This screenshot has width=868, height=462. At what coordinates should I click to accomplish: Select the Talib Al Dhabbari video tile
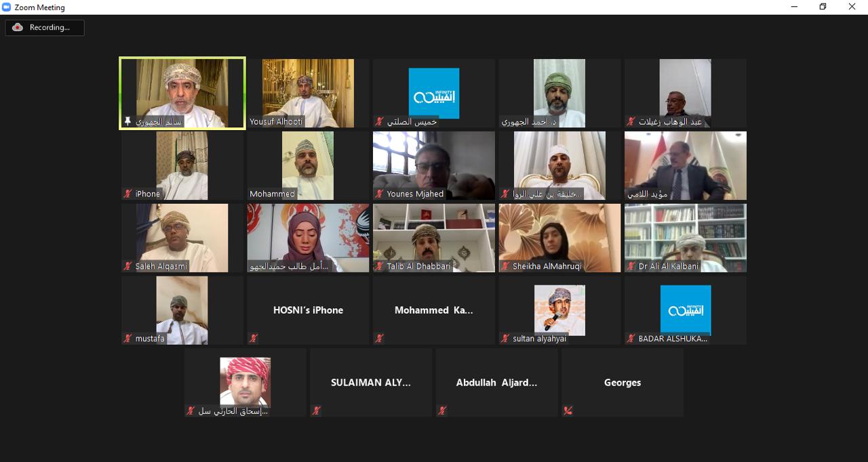pos(434,238)
